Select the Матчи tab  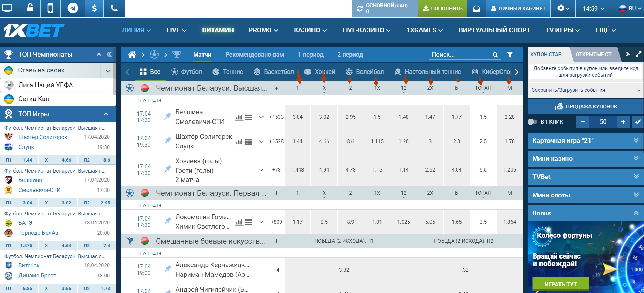202,55
